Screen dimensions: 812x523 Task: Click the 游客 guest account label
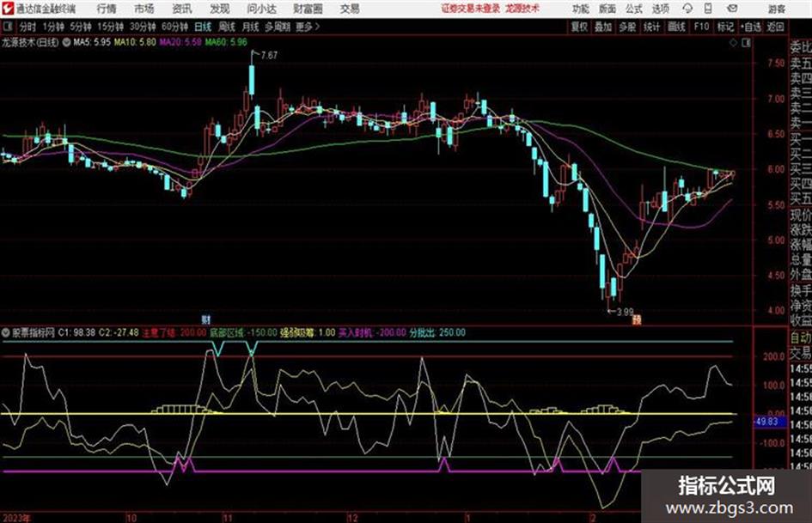coord(776,9)
